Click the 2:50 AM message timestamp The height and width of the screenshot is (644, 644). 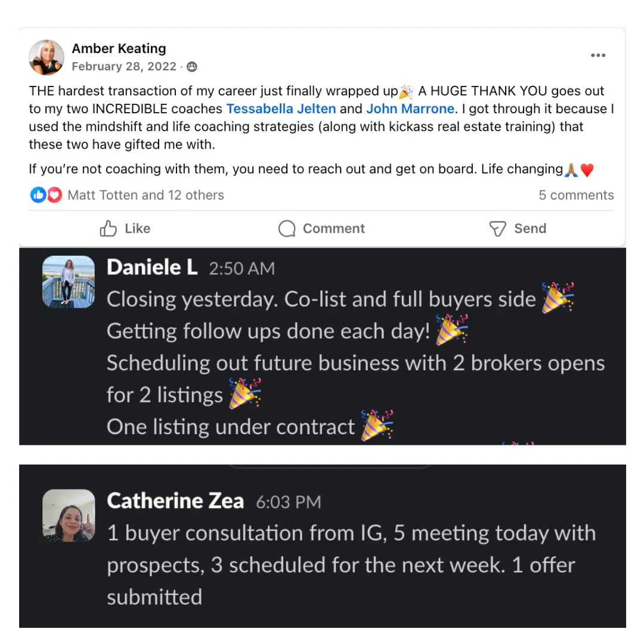click(242, 268)
